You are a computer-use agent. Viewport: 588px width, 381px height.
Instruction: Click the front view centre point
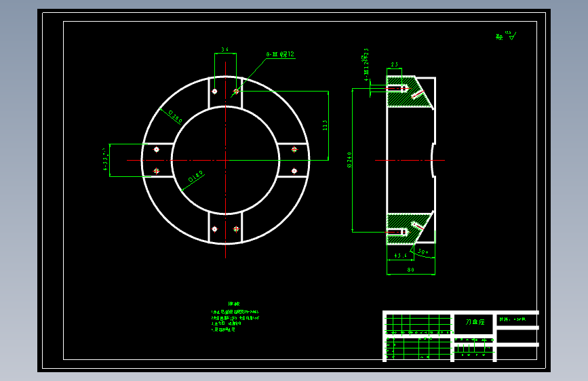(x=225, y=160)
